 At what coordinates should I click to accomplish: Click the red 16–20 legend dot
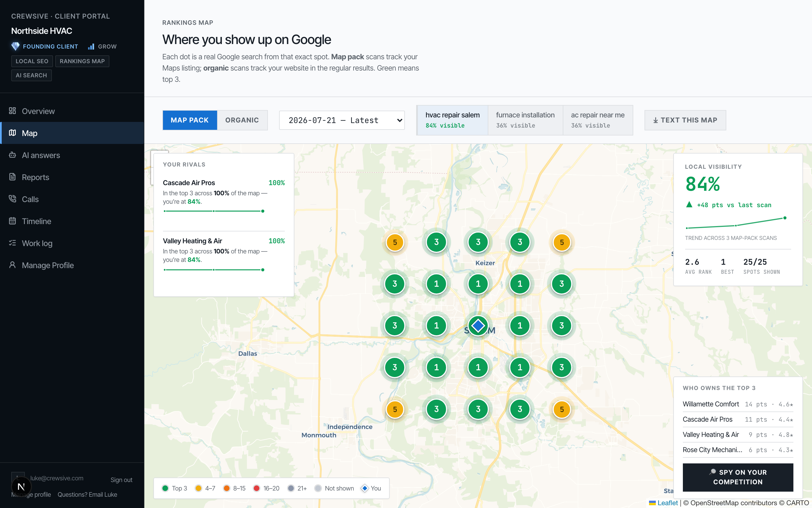256,488
